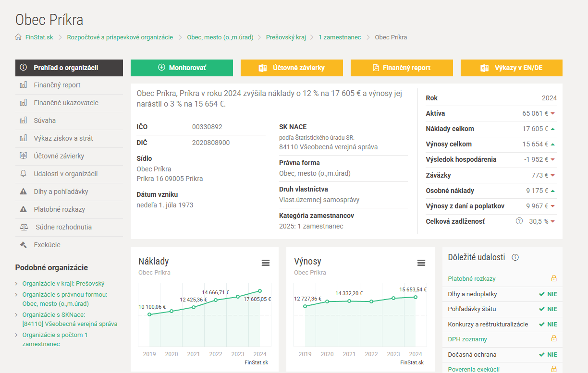Open Finančný report in the sidebar

click(57, 85)
